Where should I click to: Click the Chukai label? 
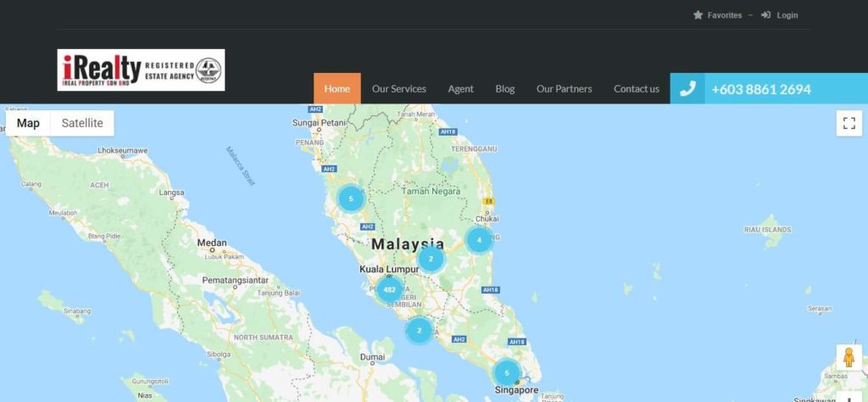tap(487, 220)
